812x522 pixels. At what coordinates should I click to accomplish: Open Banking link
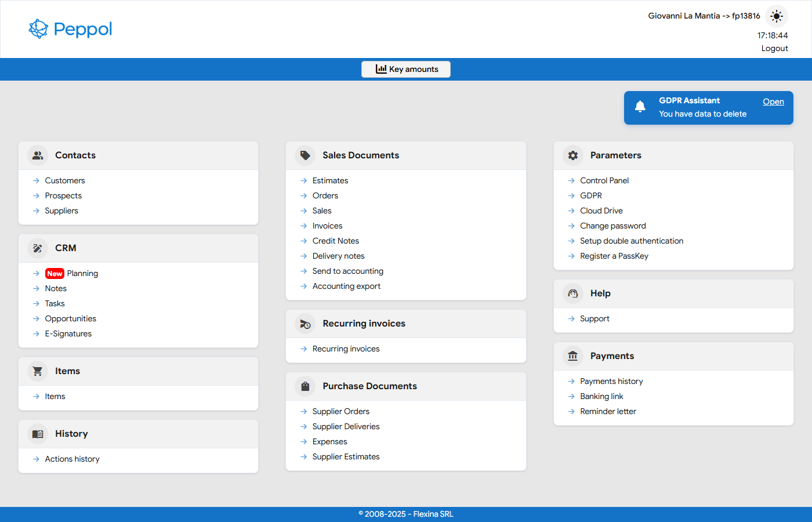coord(601,396)
